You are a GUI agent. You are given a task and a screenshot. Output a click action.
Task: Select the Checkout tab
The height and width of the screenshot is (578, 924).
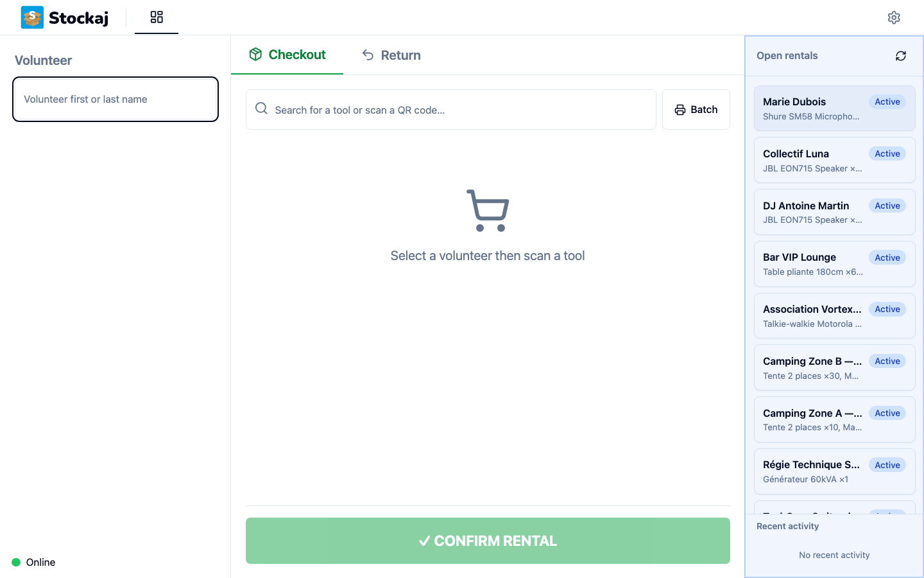tap(287, 55)
